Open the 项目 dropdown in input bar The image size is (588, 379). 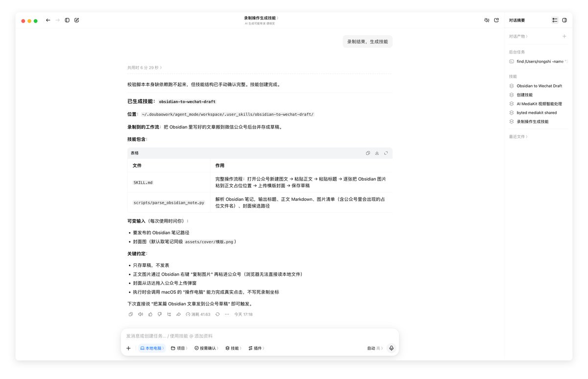click(179, 348)
